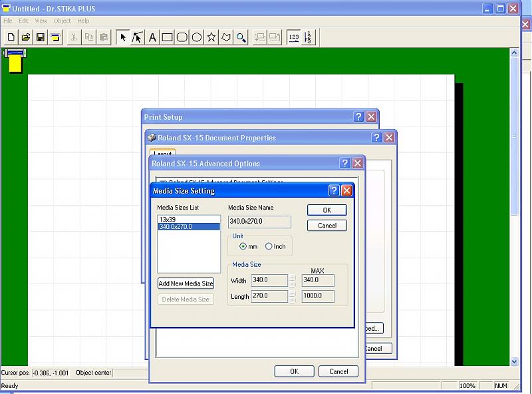532x394 pixels.
Task: Click the MAX length 1000.0 field
Action: [x=318, y=296]
